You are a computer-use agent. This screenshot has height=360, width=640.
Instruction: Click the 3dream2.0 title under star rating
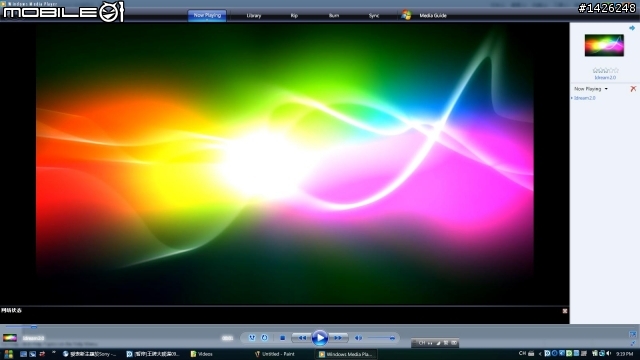(605, 78)
